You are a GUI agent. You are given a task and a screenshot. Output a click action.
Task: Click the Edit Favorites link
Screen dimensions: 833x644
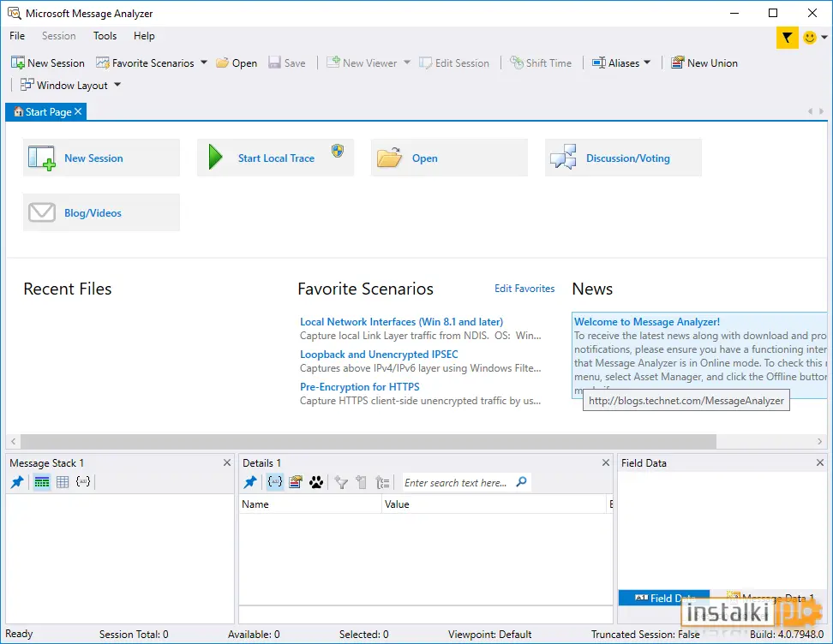point(524,289)
